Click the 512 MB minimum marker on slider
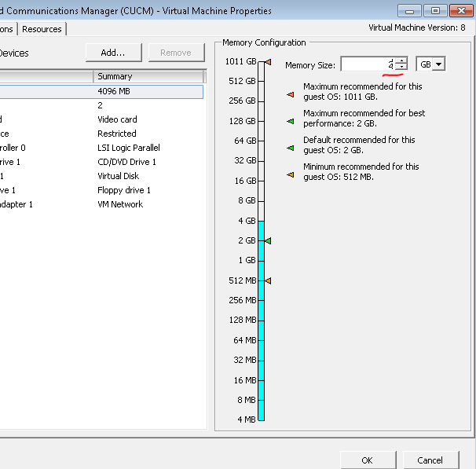476x469 pixels. (268, 280)
